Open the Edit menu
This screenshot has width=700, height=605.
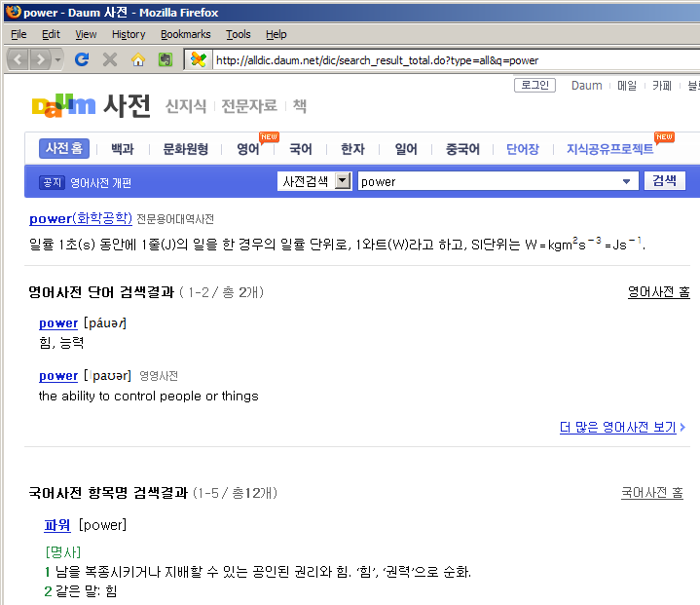51,34
